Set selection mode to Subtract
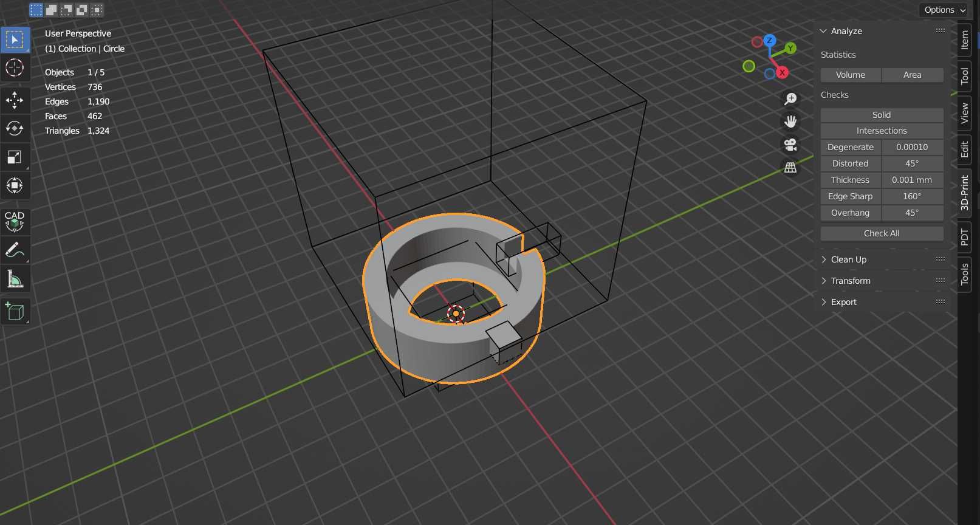 tap(67, 10)
